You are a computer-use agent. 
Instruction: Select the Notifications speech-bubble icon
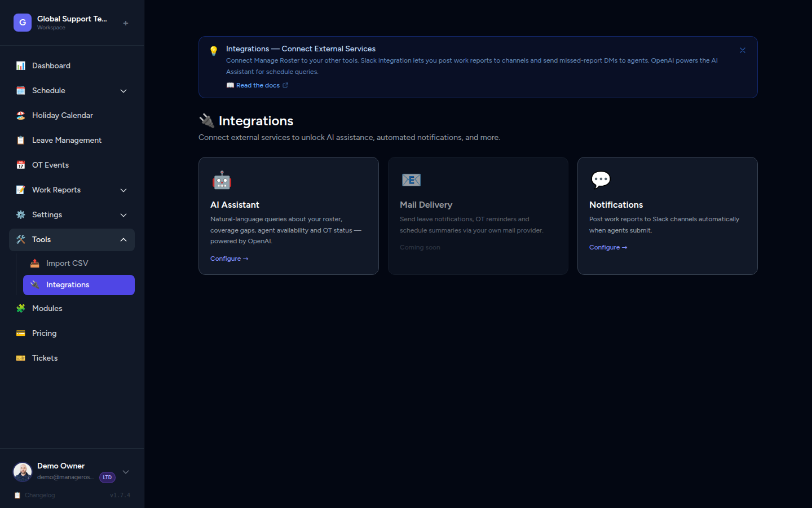click(x=601, y=179)
